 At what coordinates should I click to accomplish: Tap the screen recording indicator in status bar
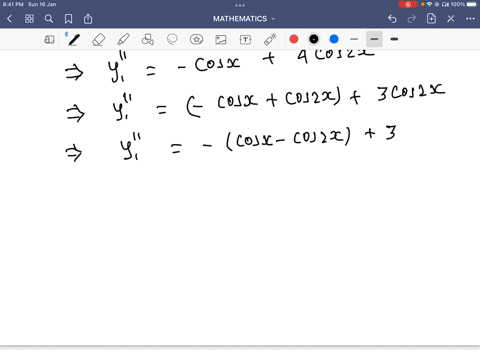coord(408,4)
